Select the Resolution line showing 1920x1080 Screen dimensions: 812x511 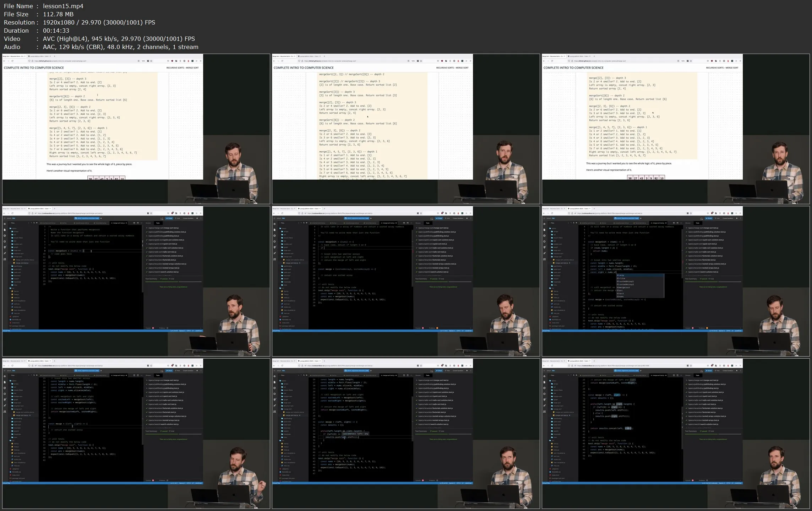[x=80, y=22]
